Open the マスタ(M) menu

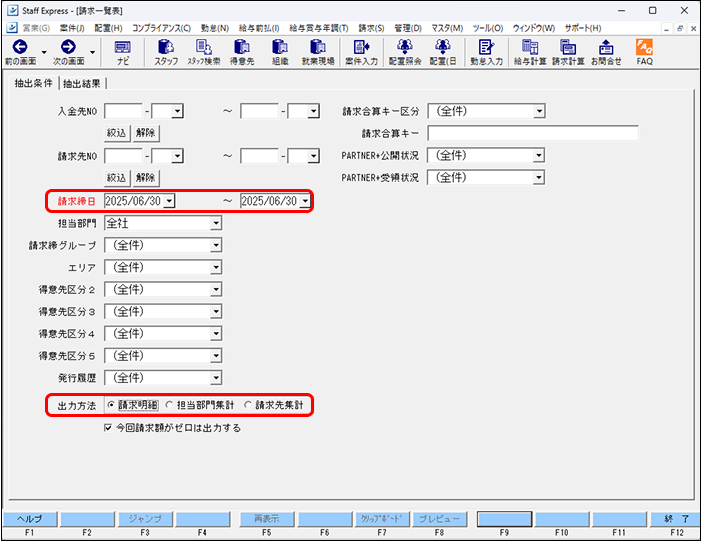click(x=447, y=28)
